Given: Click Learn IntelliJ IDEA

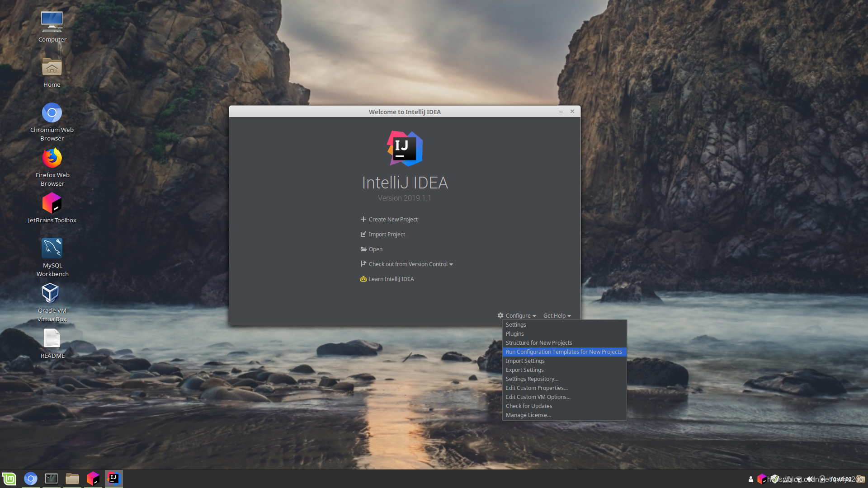Looking at the screenshot, I should (387, 279).
